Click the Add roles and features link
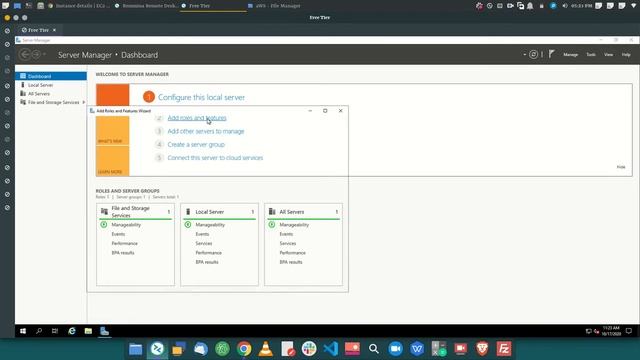This screenshot has width=640, height=360. [x=197, y=118]
